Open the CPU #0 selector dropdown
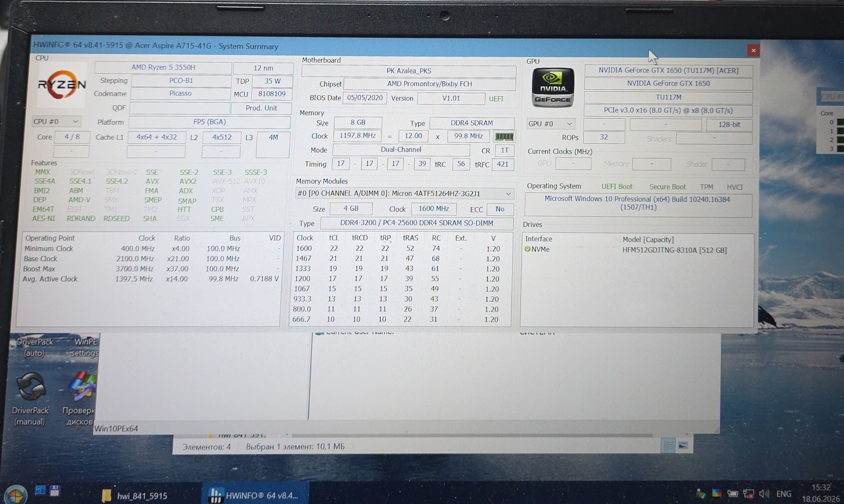Screen dimensions: 844x504 (56, 122)
